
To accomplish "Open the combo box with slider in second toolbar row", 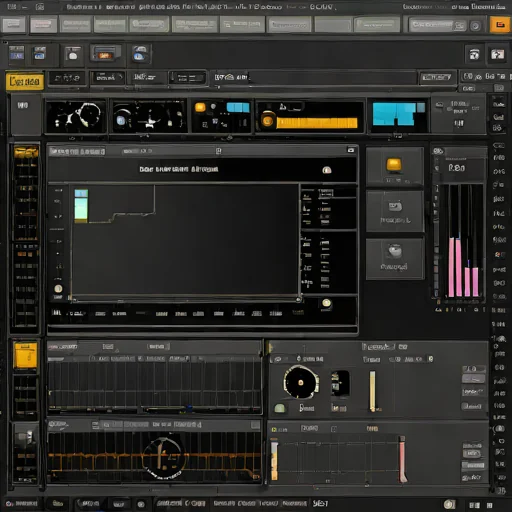I will (187, 78).
